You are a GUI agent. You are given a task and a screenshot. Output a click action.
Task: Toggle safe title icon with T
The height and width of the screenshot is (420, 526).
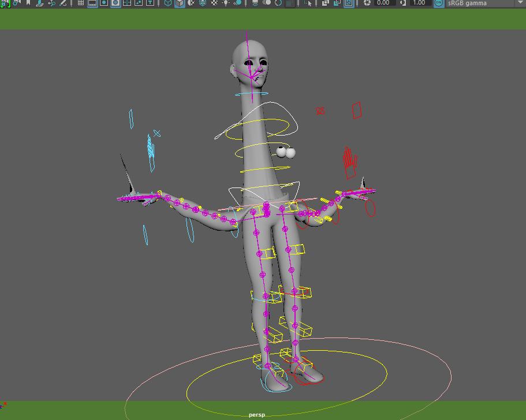[x=150, y=3]
